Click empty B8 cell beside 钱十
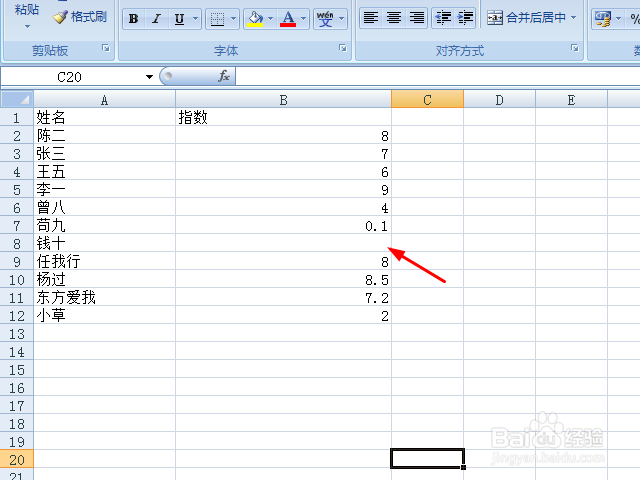The height and width of the screenshot is (480, 640). tap(283, 243)
